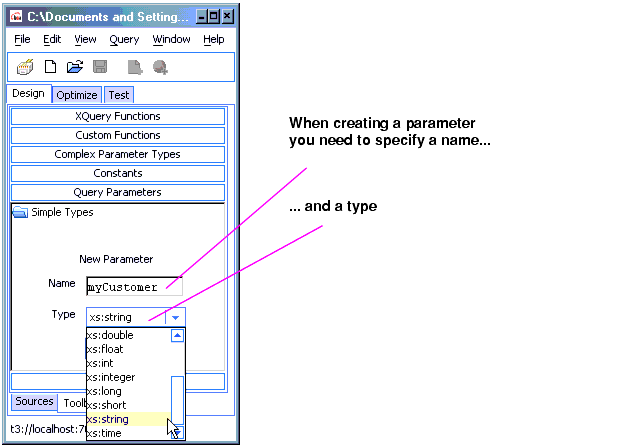Image resolution: width=629 pixels, height=447 pixels.
Task: Expand the XQuery Functions section
Action: pyautogui.click(x=118, y=116)
